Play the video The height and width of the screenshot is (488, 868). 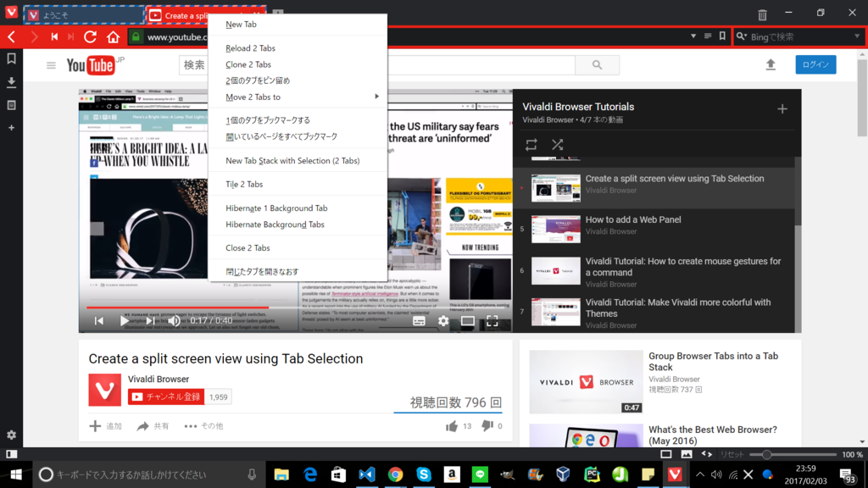[x=124, y=320]
